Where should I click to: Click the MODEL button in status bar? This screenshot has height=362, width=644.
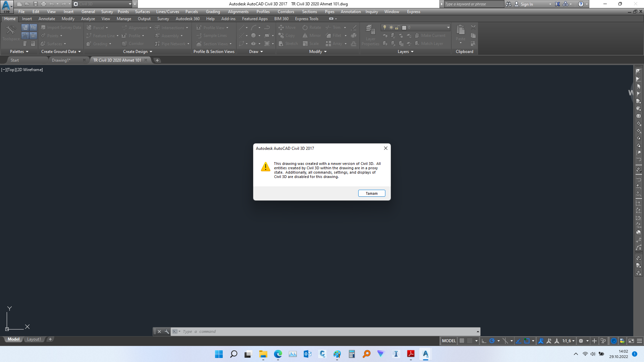[x=449, y=341]
